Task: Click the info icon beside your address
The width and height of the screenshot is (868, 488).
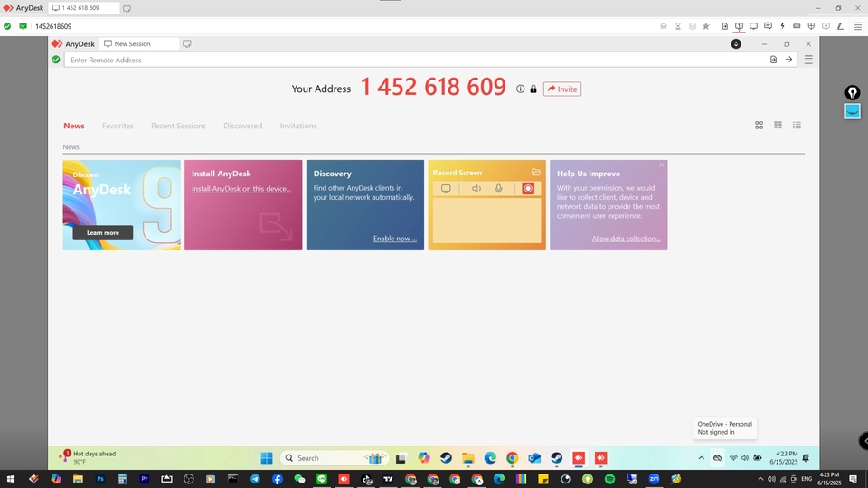Action: coord(520,89)
